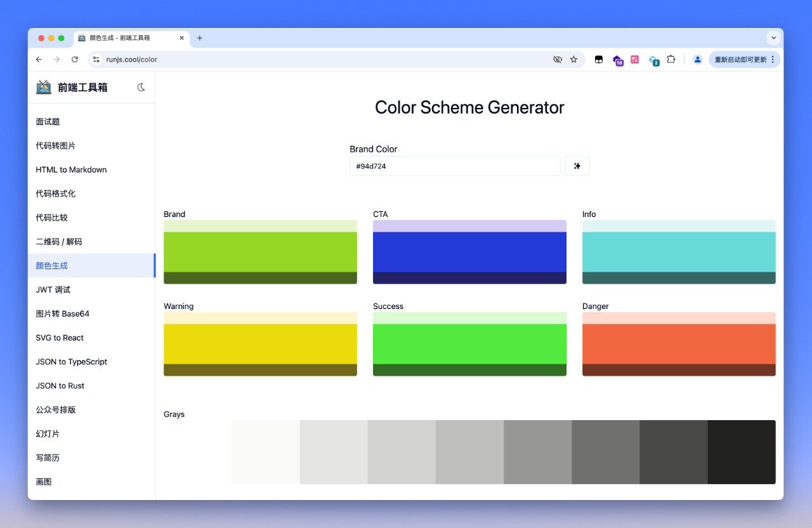Image resolution: width=812 pixels, height=528 pixels.
Task: Open the purple extension with badge 18
Action: pos(617,60)
